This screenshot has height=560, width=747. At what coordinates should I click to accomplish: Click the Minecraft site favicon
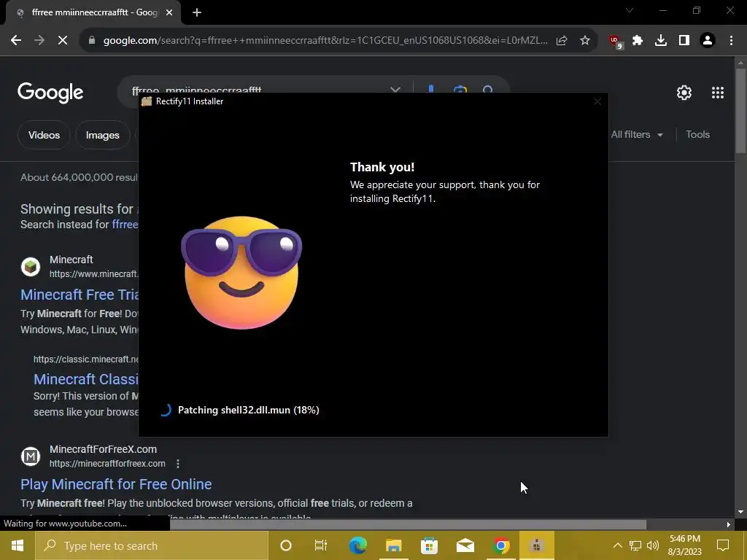[31, 267]
